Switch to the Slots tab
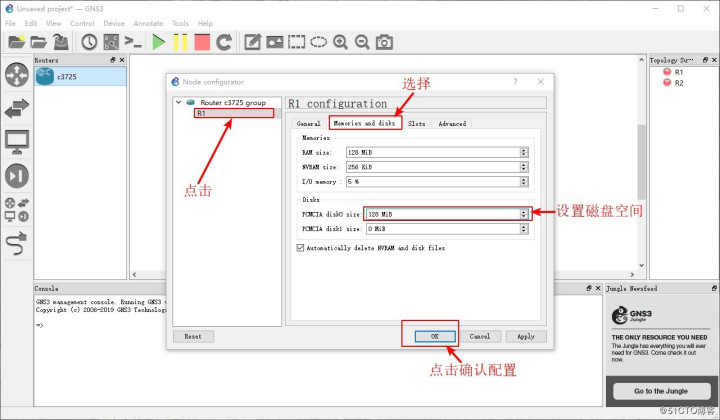The width and height of the screenshot is (720, 420). pos(416,123)
